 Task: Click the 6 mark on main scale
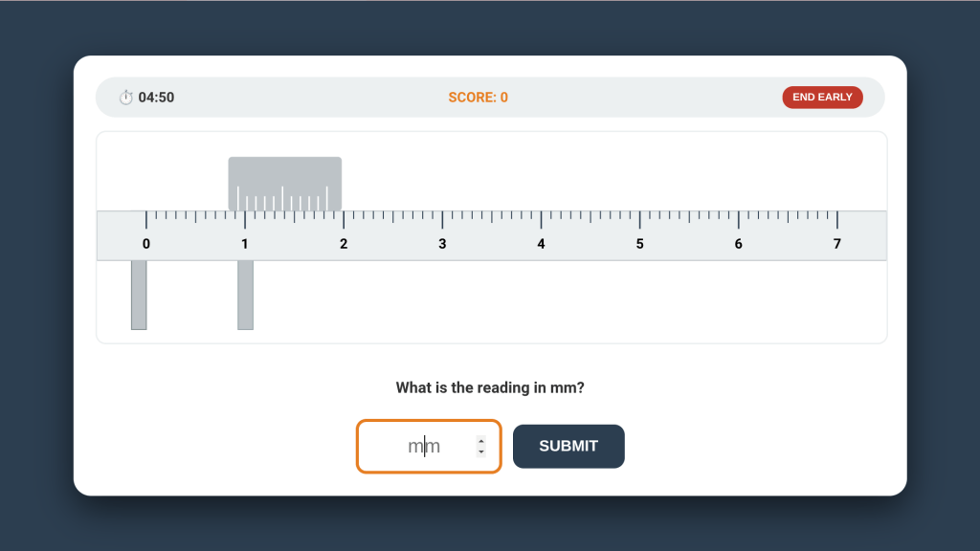click(738, 244)
